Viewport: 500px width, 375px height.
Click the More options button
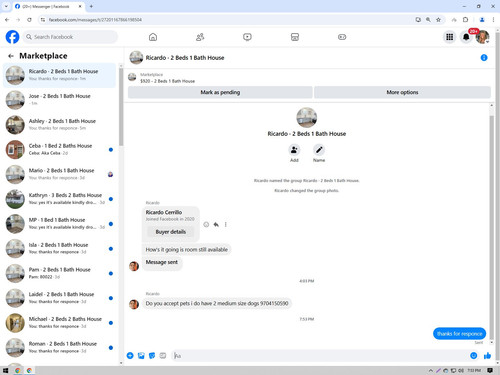[402, 92]
